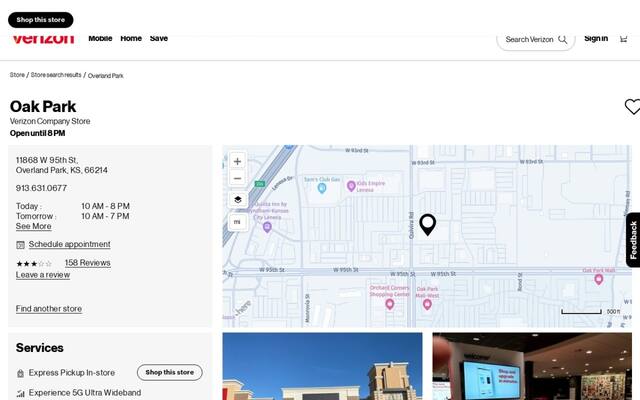Viewport: 640px width, 400px height.
Task: Open the Home menu
Action: (x=131, y=38)
